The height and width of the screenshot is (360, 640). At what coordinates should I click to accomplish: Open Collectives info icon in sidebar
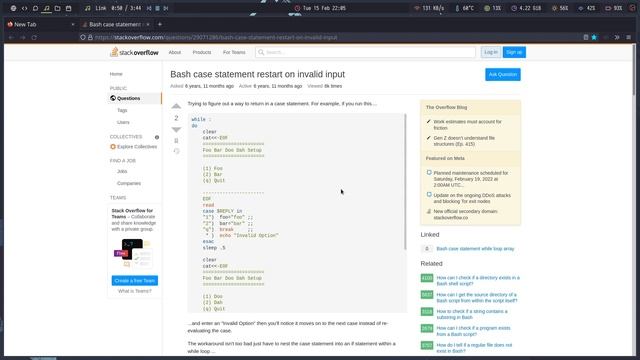pyautogui.click(x=157, y=137)
